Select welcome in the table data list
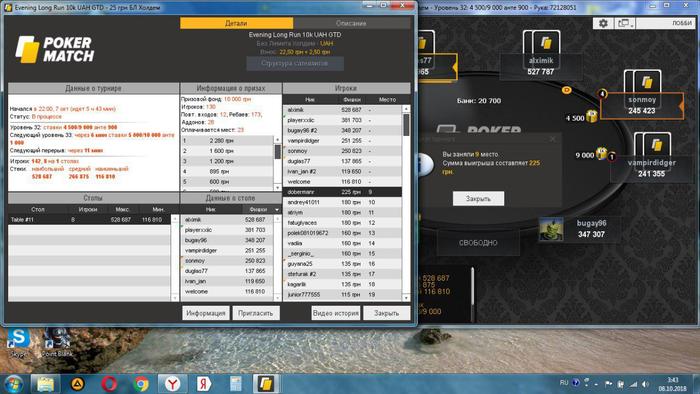This screenshot has width=700, height=394. (227, 291)
